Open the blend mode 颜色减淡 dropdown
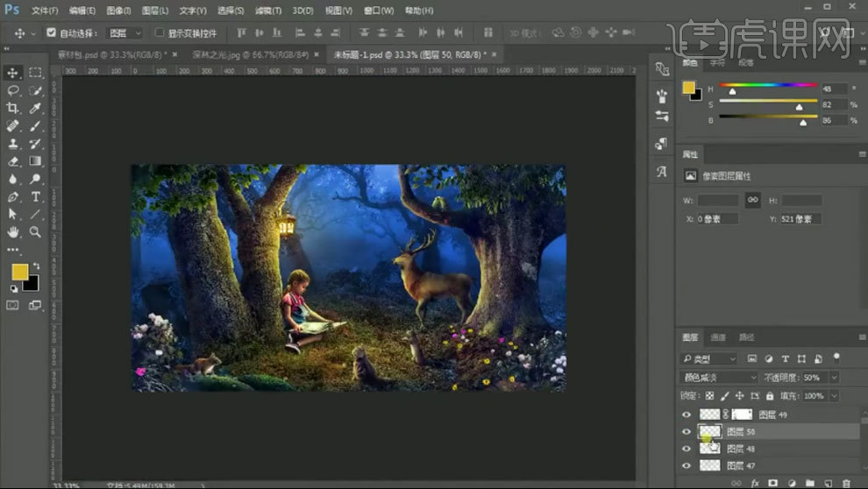 719,377
